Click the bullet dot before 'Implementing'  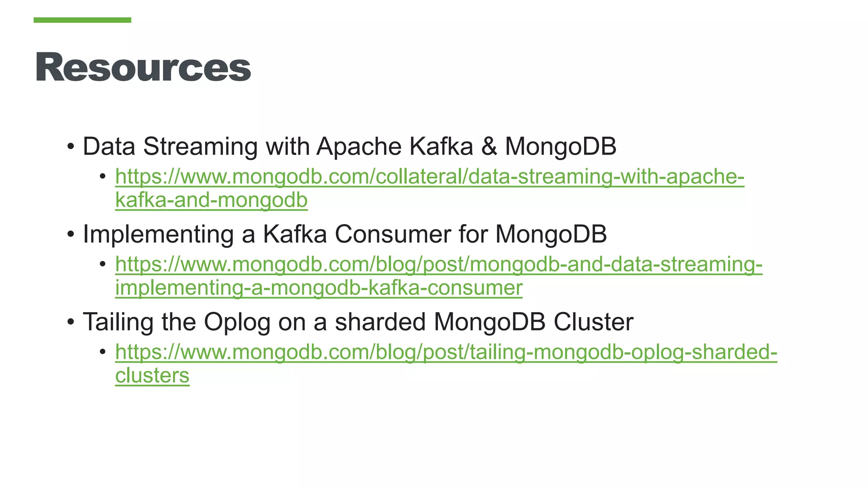pos(71,234)
